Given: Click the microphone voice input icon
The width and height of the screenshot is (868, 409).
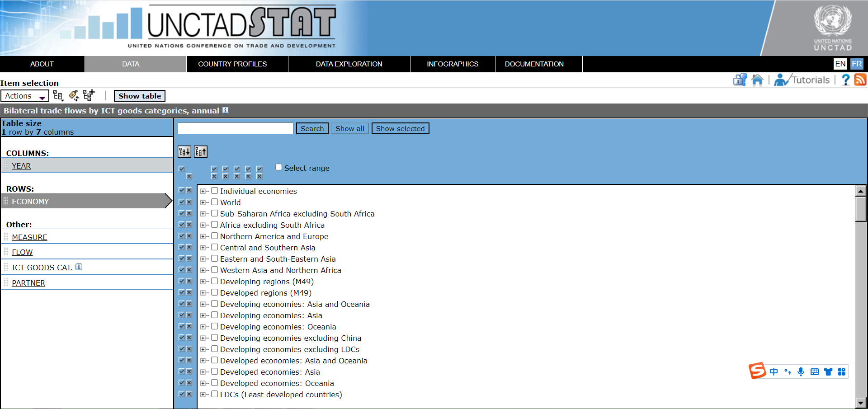Looking at the screenshot, I should [801, 371].
